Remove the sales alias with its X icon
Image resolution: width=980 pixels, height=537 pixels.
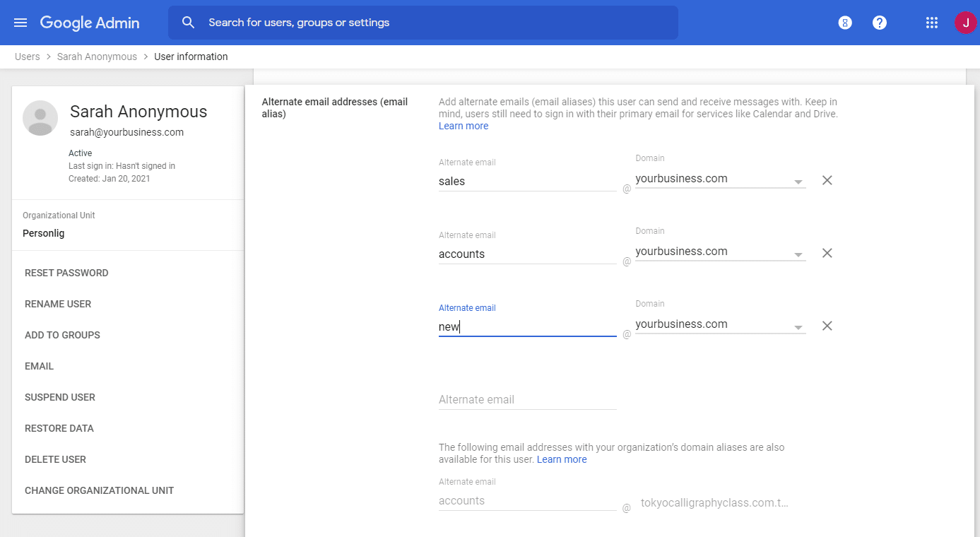827,180
